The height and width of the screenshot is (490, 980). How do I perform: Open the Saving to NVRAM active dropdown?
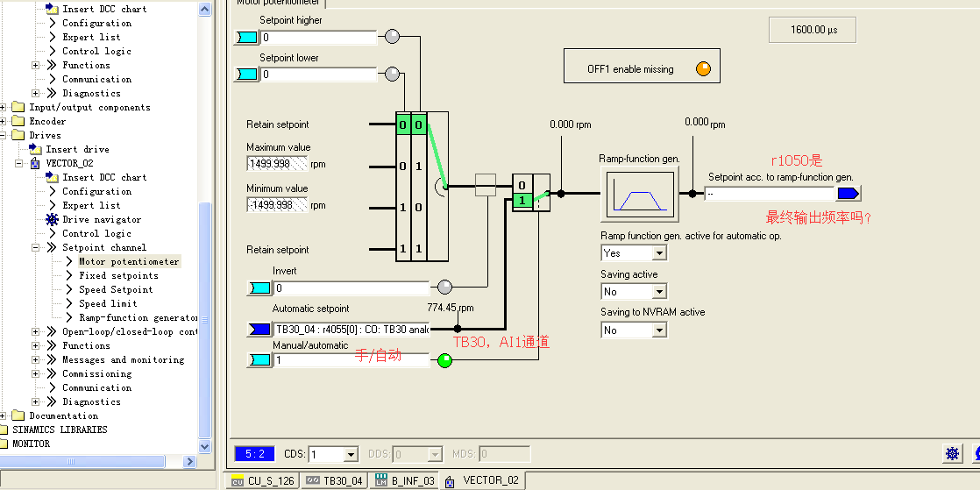coord(659,330)
